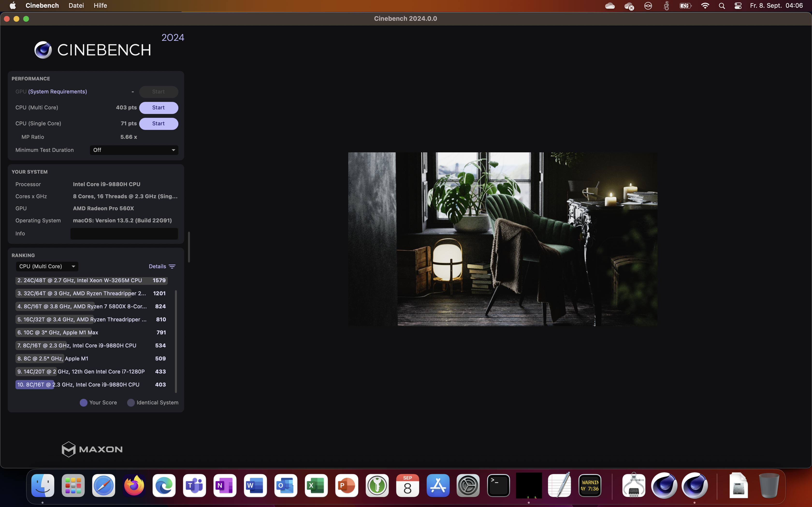812x507 pixels.
Task: Expand the CPU (Multi Core) ranking dropdown
Action: (x=47, y=266)
